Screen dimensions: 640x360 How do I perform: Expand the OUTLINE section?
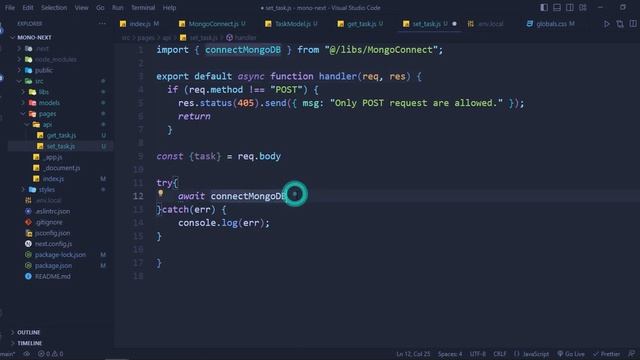point(29,332)
